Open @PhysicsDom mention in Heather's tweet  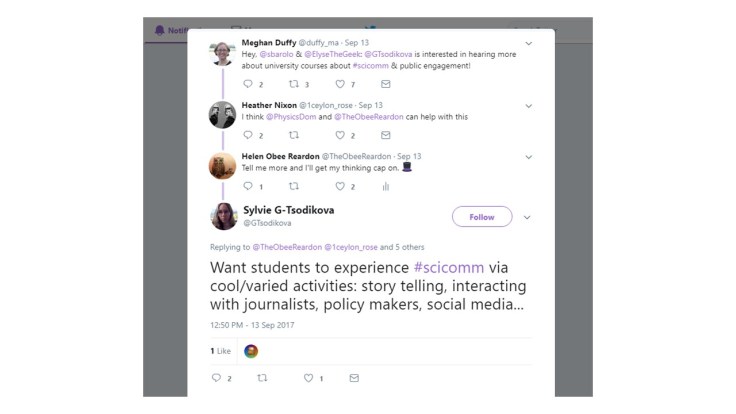point(289,117)
